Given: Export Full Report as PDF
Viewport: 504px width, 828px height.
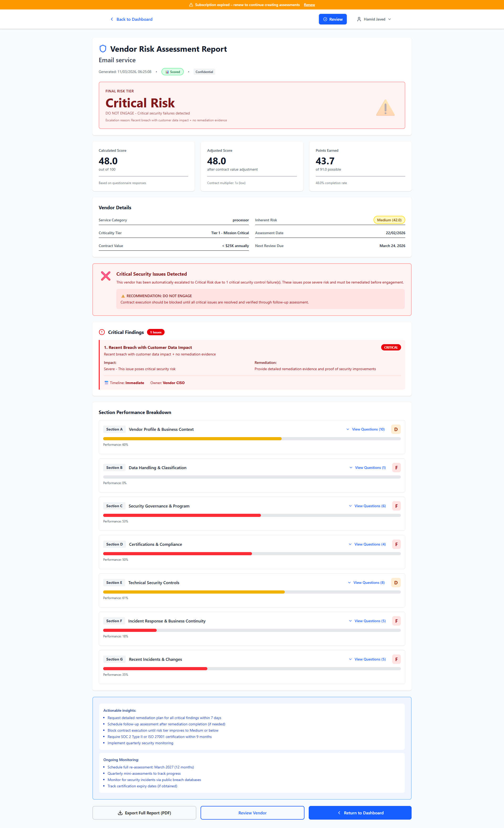Looking at the screenshot, I should [x=144, y=813].
